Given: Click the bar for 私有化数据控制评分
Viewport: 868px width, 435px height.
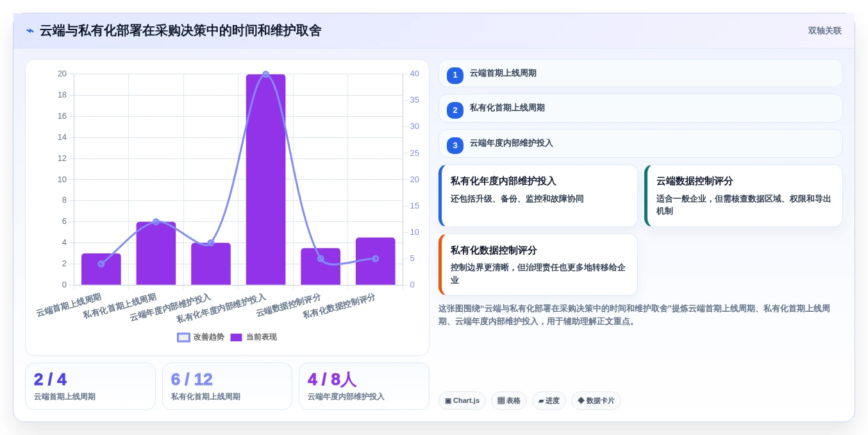Looking at the screenshot, I should [x=375, y=261].
